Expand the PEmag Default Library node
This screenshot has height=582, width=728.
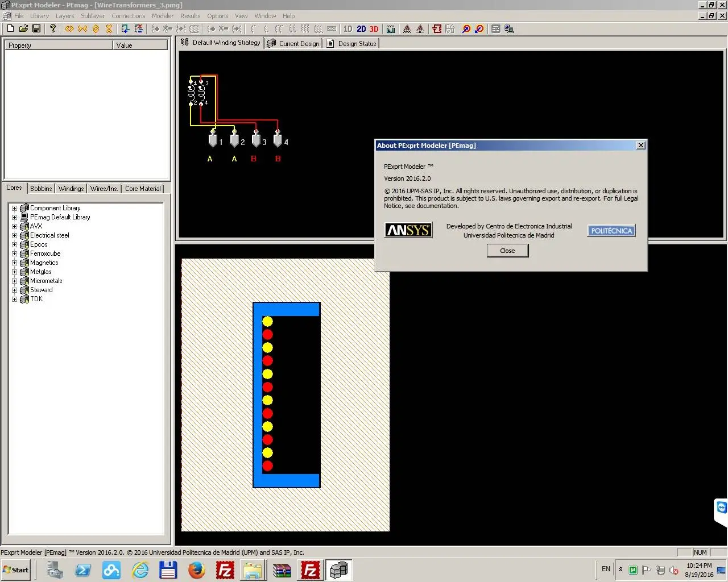coord(14,217)
